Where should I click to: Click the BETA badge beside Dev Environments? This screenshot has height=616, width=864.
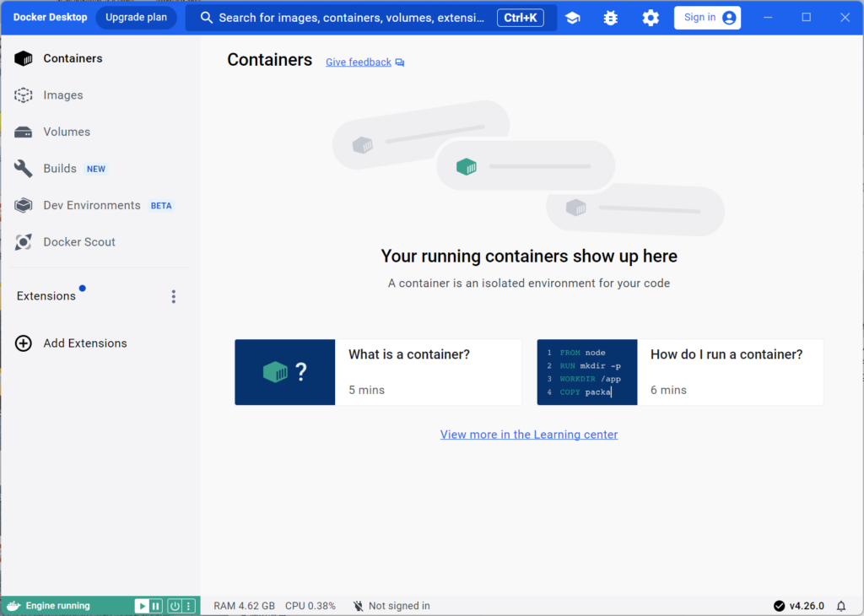tap(161, 206)
